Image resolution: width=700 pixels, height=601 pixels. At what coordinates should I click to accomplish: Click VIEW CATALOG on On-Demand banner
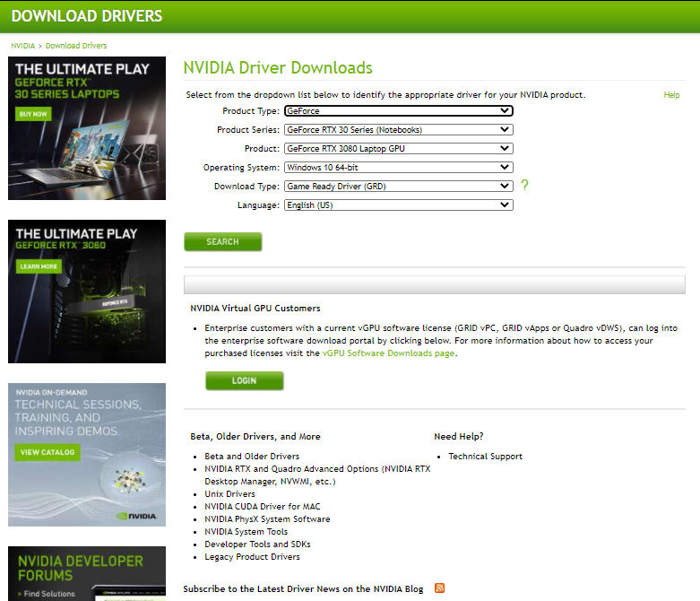click(x=48, y=452)
